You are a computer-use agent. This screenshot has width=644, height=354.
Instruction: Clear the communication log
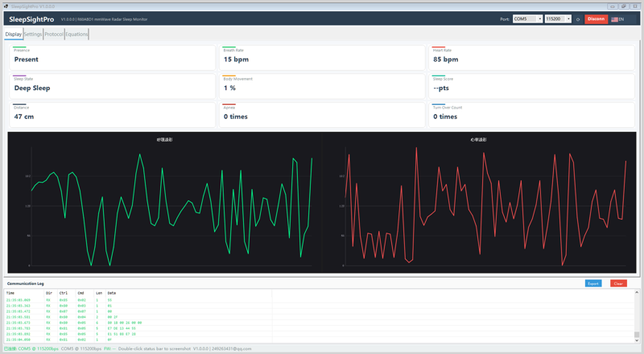pos(618,283)
